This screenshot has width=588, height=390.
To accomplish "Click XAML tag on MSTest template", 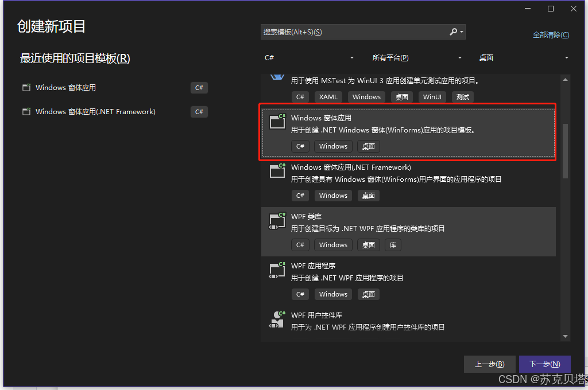I will tap(328, 97).
